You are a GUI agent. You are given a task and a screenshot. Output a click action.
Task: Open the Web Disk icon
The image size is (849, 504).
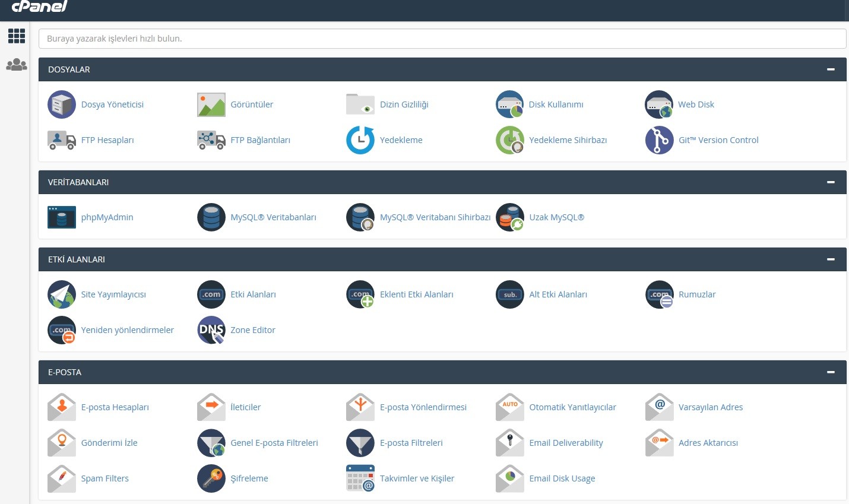pyautogui.click(x=660, y=104)
